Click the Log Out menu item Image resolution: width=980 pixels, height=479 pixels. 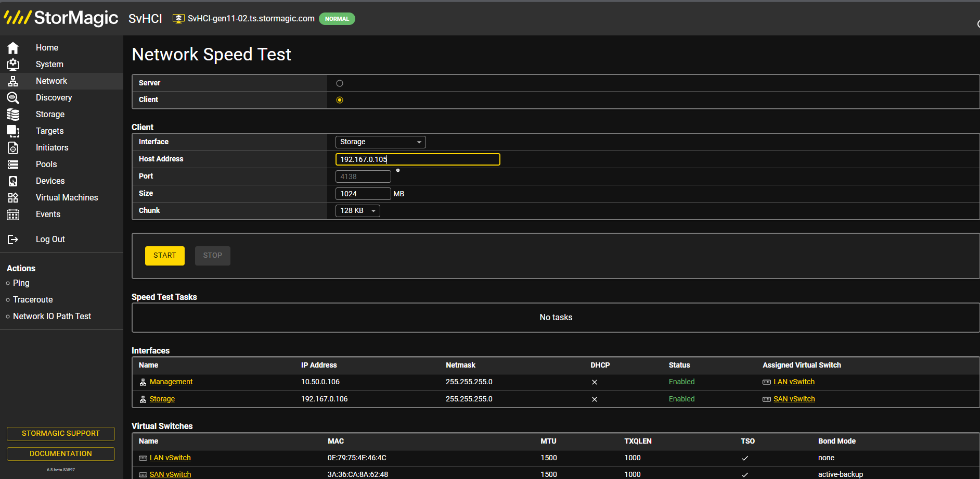50,240
